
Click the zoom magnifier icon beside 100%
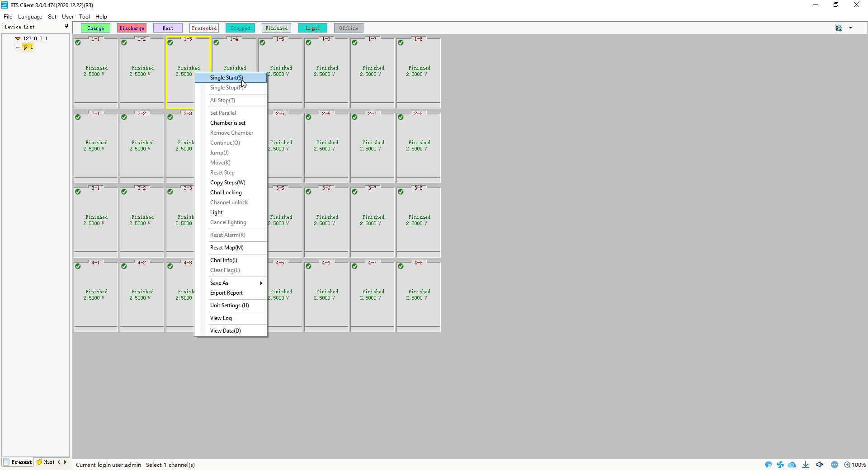(847, 465)
